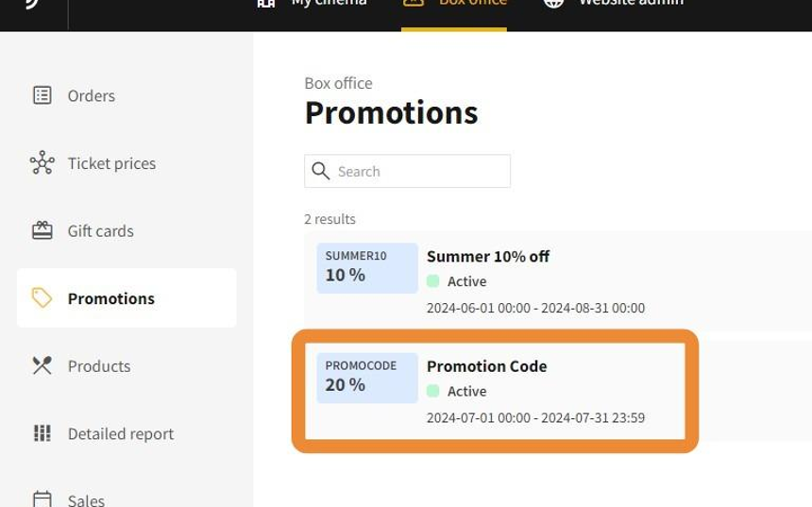Open Detailed report from the sidebar
This screenshot has height=507, width=812.
121,433
